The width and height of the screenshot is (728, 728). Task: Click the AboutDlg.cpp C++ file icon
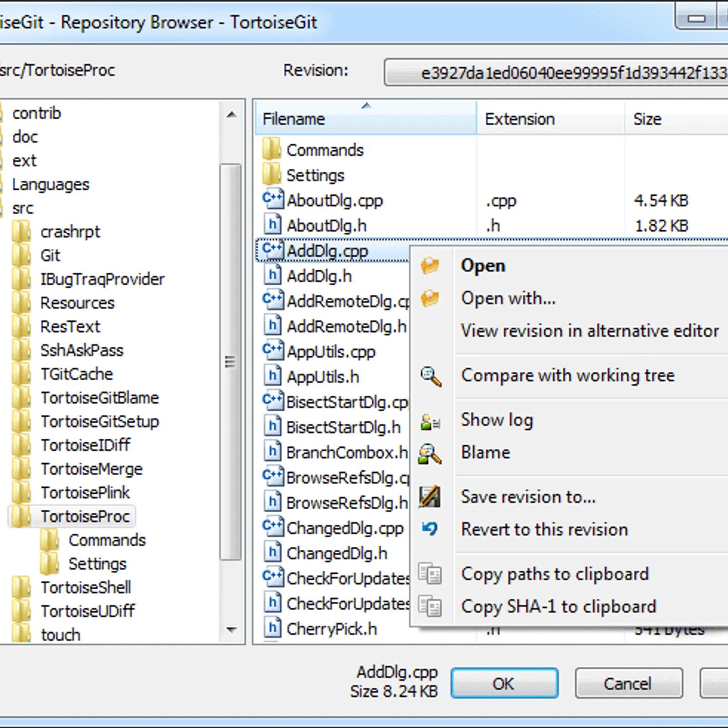point(273,200)
